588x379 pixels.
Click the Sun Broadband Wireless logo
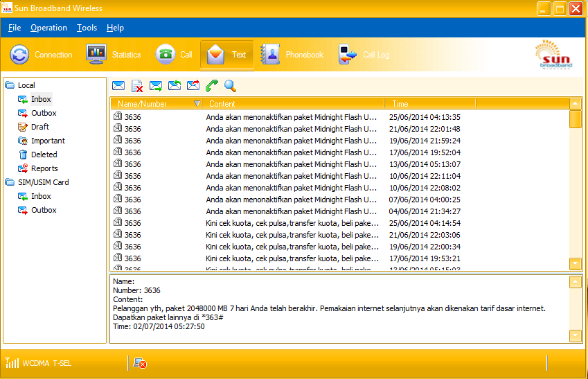[554, 55]
